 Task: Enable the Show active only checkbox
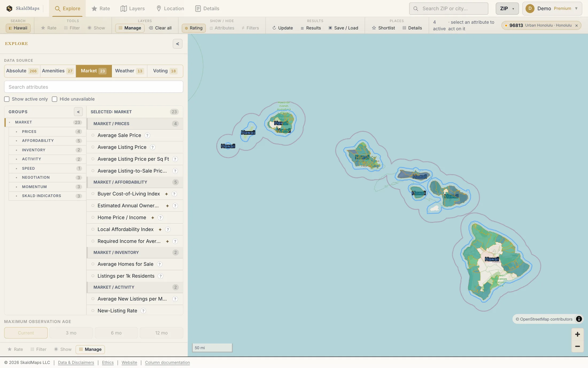tap(7, 99)
